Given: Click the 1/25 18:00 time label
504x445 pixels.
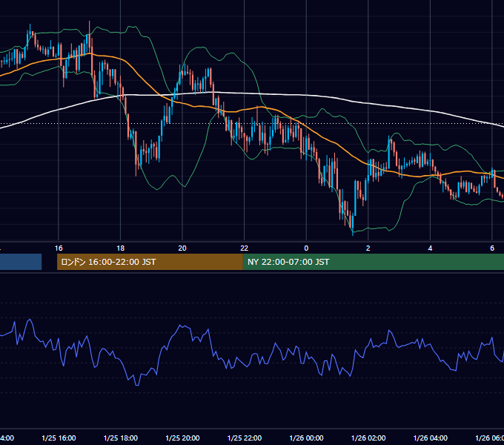Looking at the screenshot, I should (x=121, y=438).
